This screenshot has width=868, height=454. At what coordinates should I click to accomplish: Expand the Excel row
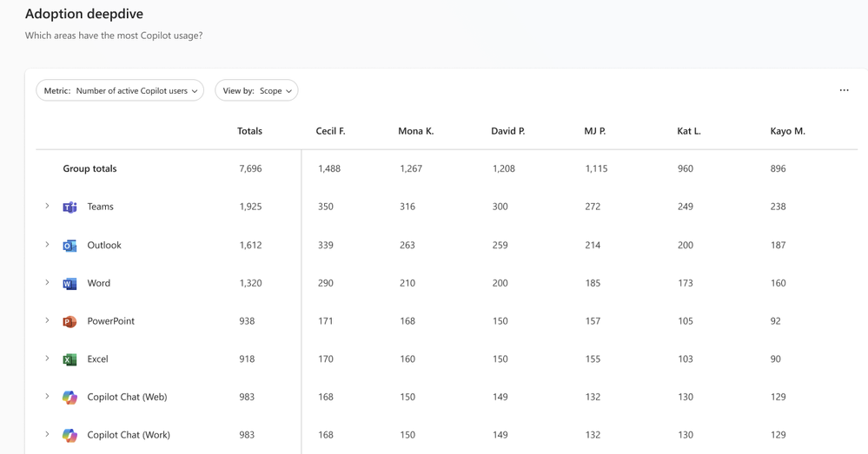(47, 359)
